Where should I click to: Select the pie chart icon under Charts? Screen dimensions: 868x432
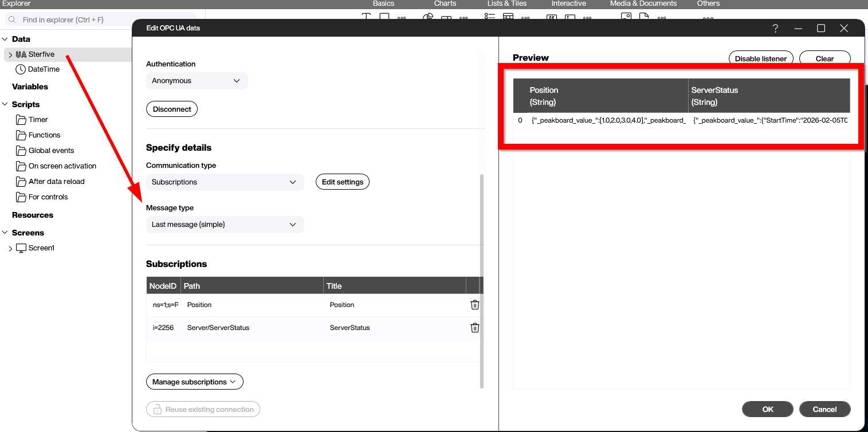coord(427,17)
